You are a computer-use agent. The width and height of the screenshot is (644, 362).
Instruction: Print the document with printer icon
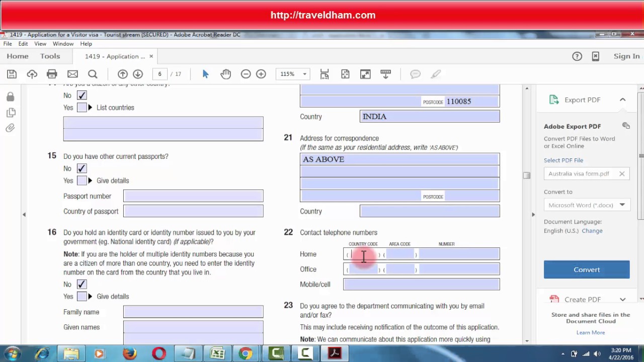(x=52, y=74)
